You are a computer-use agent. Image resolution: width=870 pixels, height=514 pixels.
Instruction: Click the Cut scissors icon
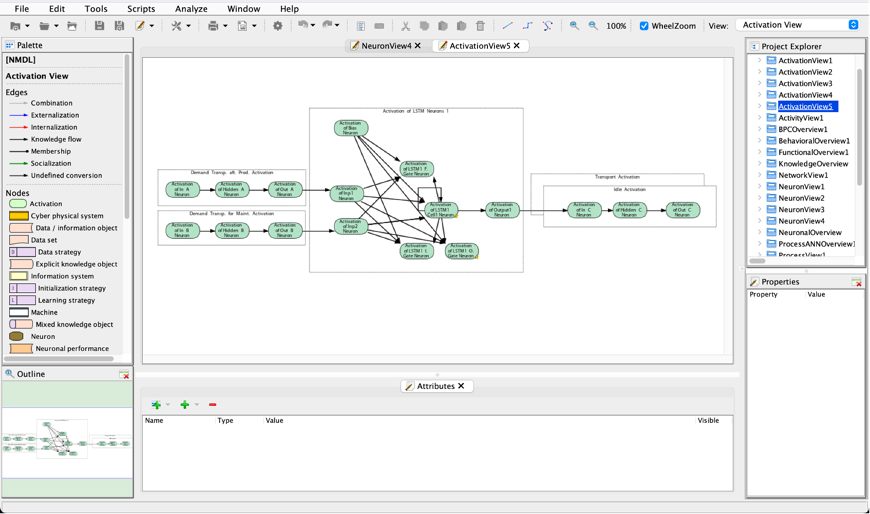[406, 26]
